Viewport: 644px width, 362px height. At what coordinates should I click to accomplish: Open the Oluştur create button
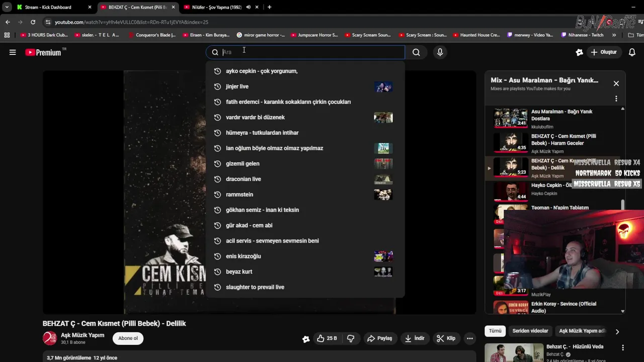pyautogui.click(x=604, y=52)
